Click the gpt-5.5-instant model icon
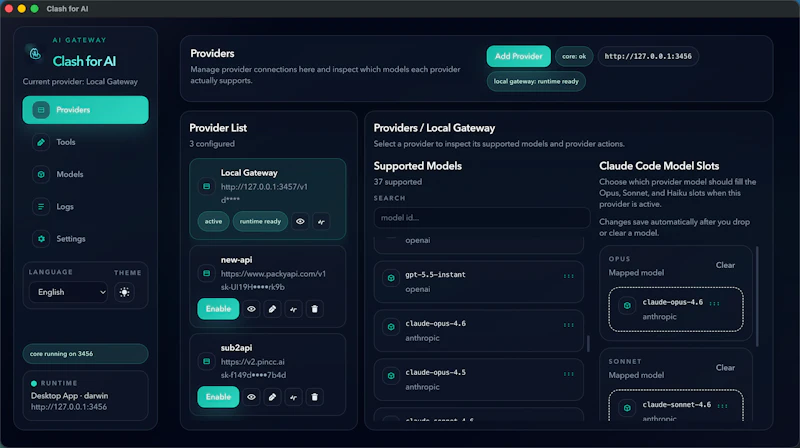This screenshot has height=448, width=800. tap(391, 278)
